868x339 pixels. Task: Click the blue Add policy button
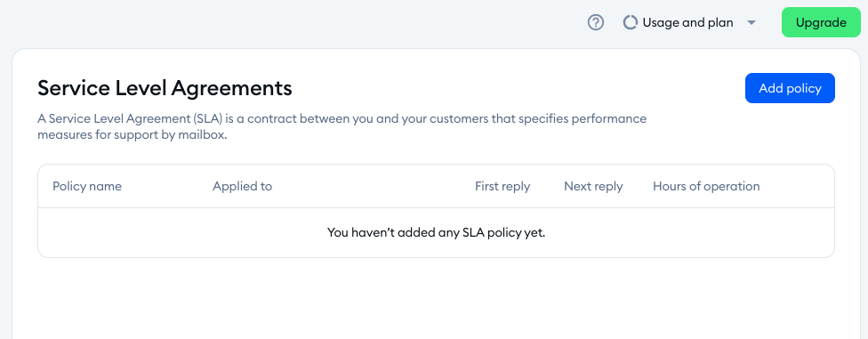[790, 88]
